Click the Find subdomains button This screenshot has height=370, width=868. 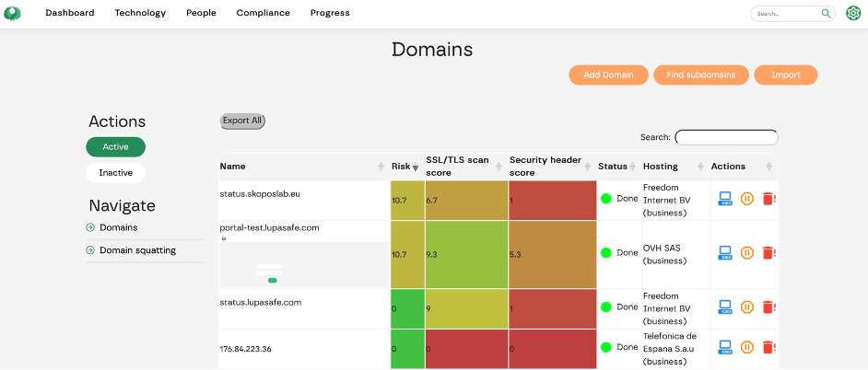click(x=700, y=75)
